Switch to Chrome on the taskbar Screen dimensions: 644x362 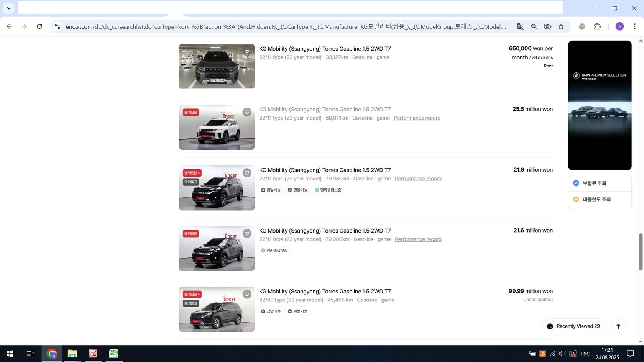(52, 354)
